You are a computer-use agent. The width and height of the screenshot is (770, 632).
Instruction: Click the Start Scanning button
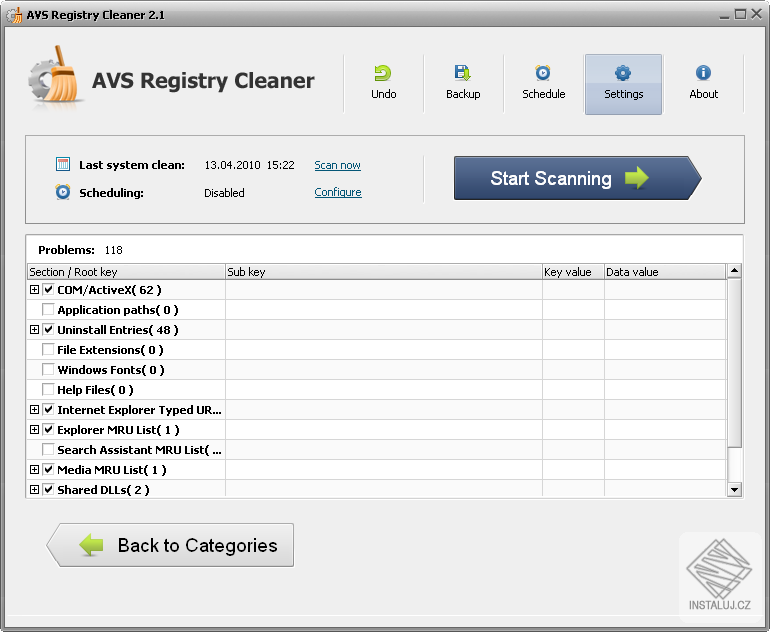click(x=578, y=178)
